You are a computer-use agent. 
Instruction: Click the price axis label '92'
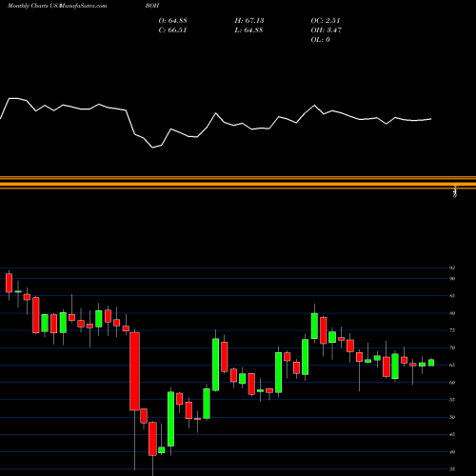click(452, 268)
